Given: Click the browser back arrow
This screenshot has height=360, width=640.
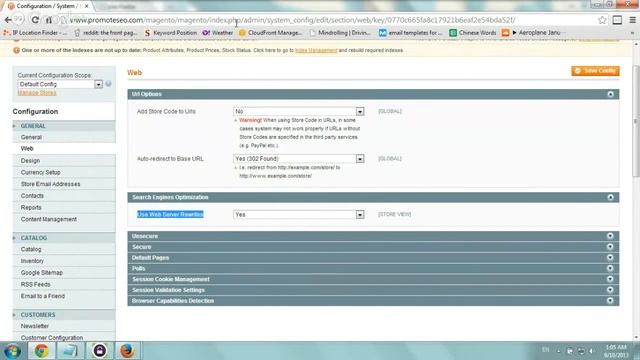Looking at the screenshot, I should [8, 20].
